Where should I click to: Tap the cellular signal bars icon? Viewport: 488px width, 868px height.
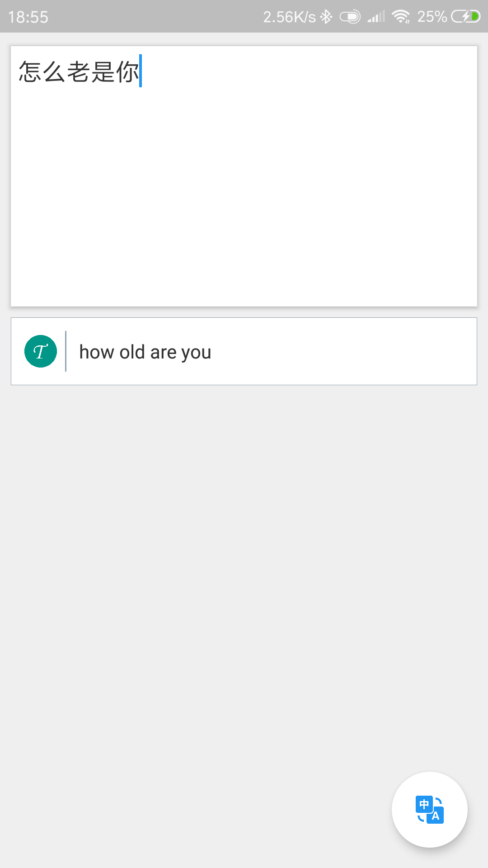376,17
